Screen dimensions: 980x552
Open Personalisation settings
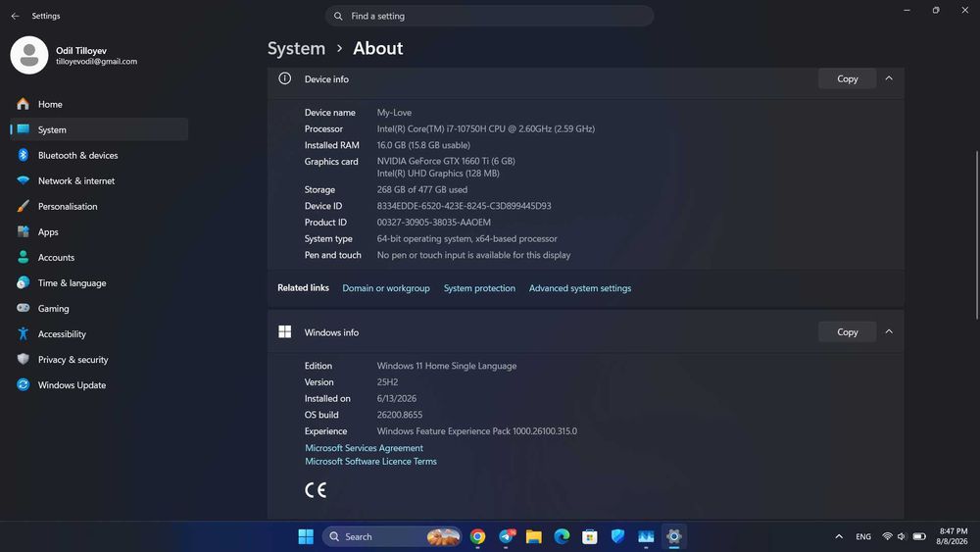99,206
